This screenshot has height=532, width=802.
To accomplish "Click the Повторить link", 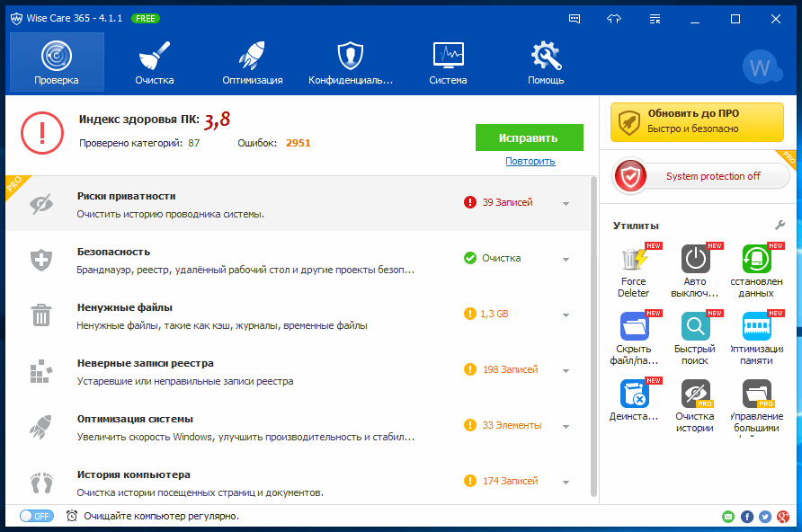I will click(530, 161).
